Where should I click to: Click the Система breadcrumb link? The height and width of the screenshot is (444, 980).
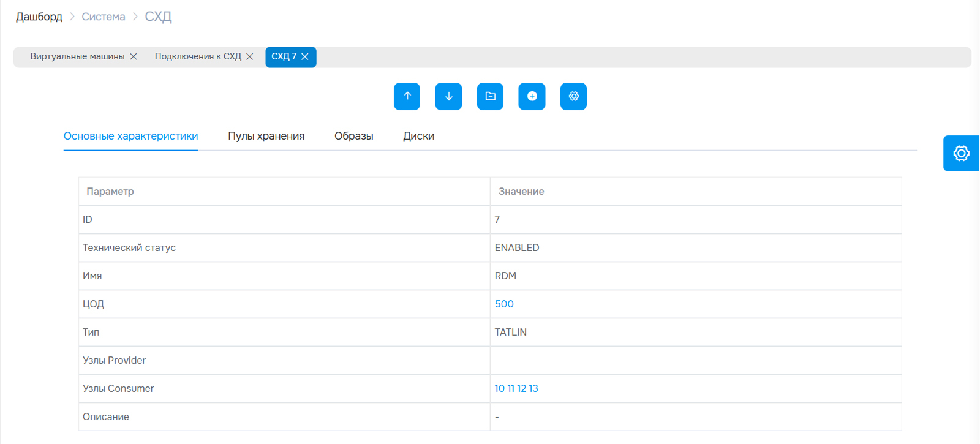pyautogui.click(x=103, y=17)
